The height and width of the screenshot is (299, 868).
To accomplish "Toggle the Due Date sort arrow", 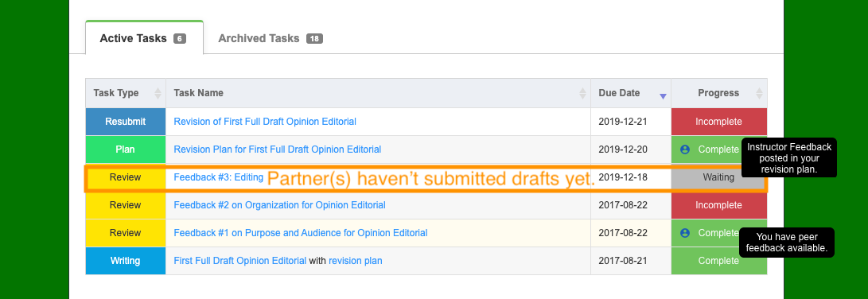I will (664, 96).
